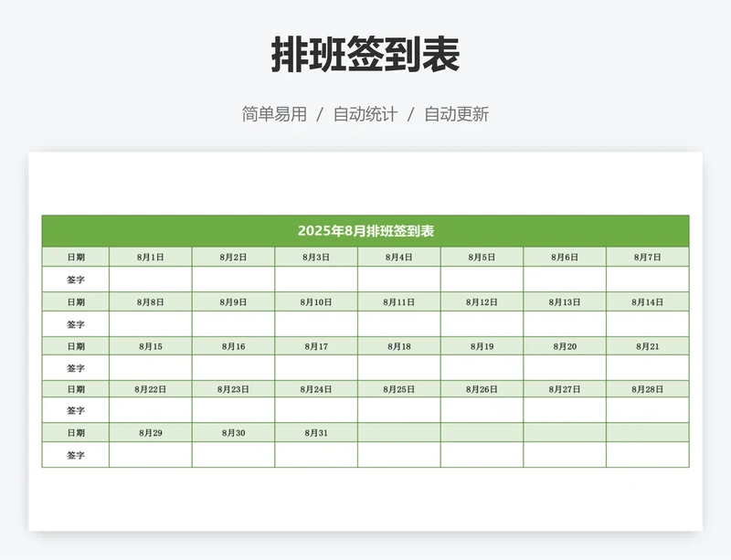
Task: Click the 8月1日 date cell
Action: [151, 258]
